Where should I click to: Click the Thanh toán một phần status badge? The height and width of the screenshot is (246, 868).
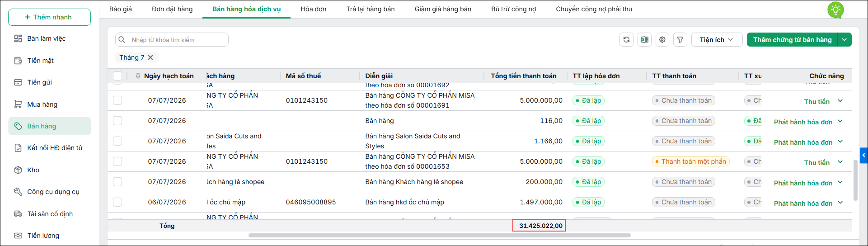(690, 161)
